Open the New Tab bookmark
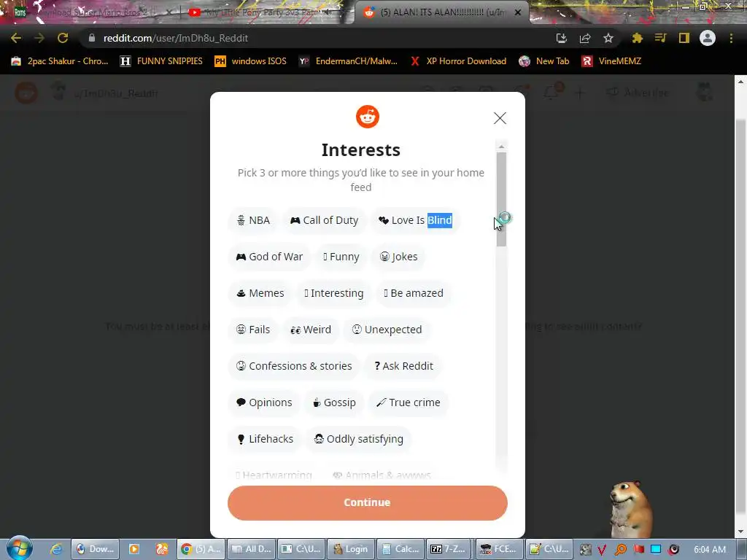 coord(544,61)
